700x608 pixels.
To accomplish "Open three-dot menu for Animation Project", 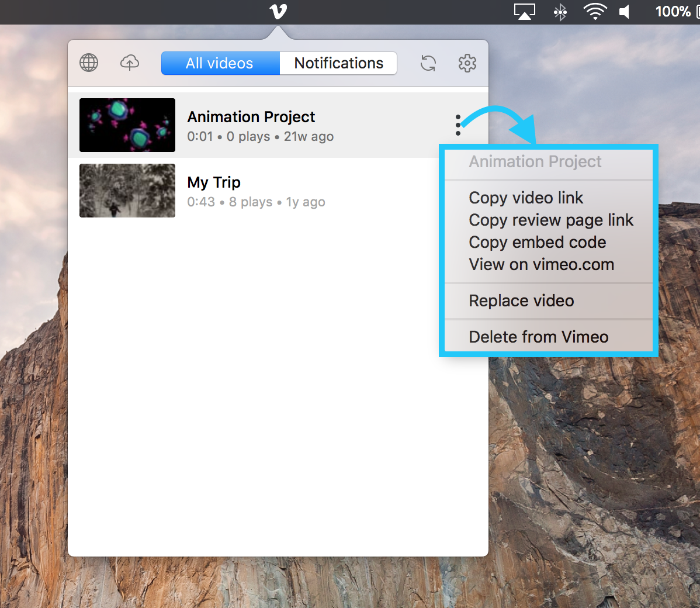I will 458,125.
